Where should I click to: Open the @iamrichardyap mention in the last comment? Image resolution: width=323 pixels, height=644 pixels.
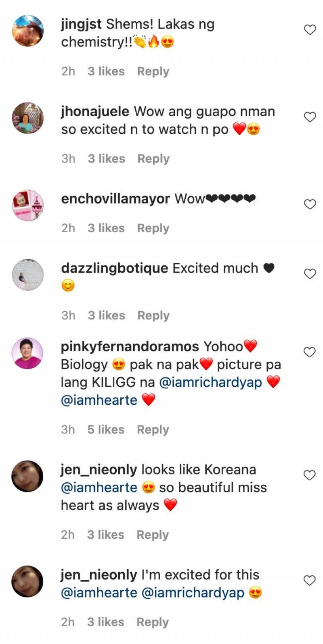[193, 593]
